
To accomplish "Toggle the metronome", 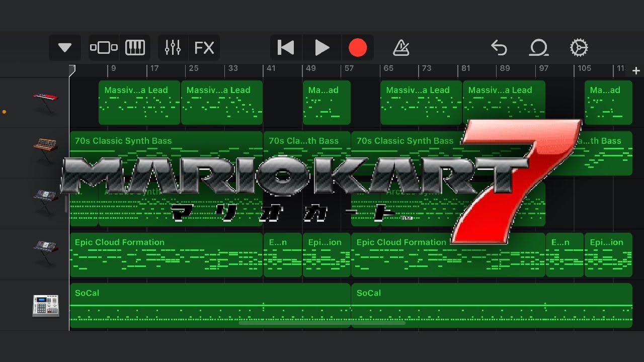I will point(401,48).
